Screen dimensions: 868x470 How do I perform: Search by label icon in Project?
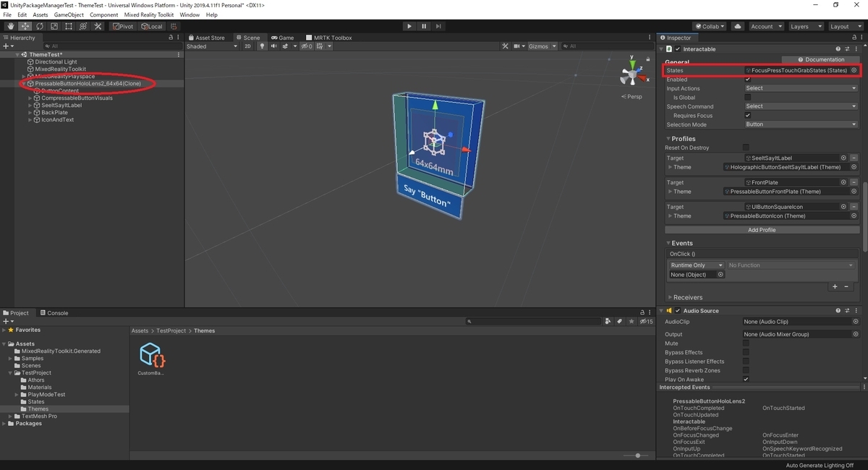(619, 321)
